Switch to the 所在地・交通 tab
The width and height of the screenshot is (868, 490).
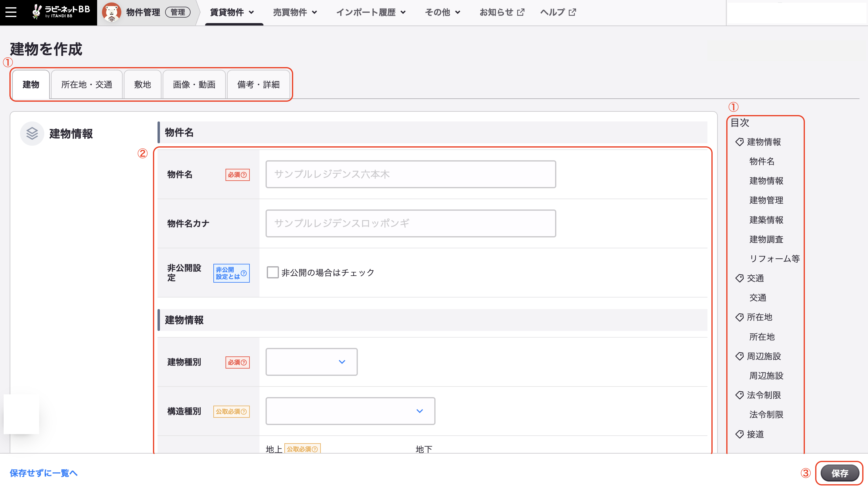86,85
